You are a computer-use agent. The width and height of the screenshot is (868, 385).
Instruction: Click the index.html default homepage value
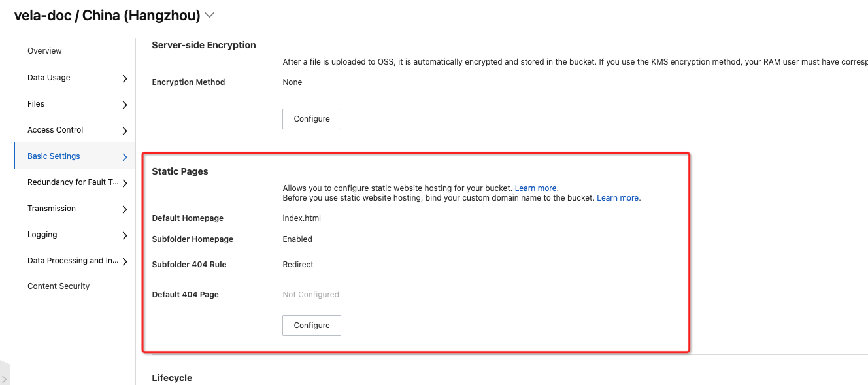[x=301, y=218]
